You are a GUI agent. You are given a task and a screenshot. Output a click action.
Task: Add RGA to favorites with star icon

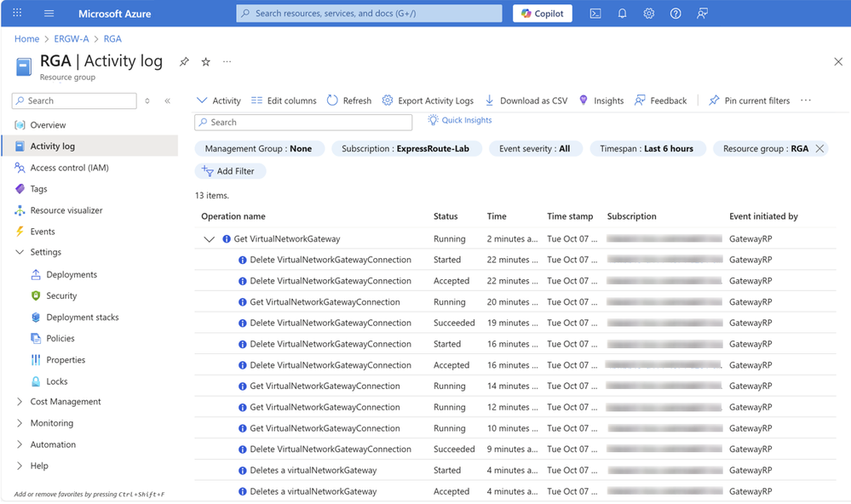pos(205,62)
